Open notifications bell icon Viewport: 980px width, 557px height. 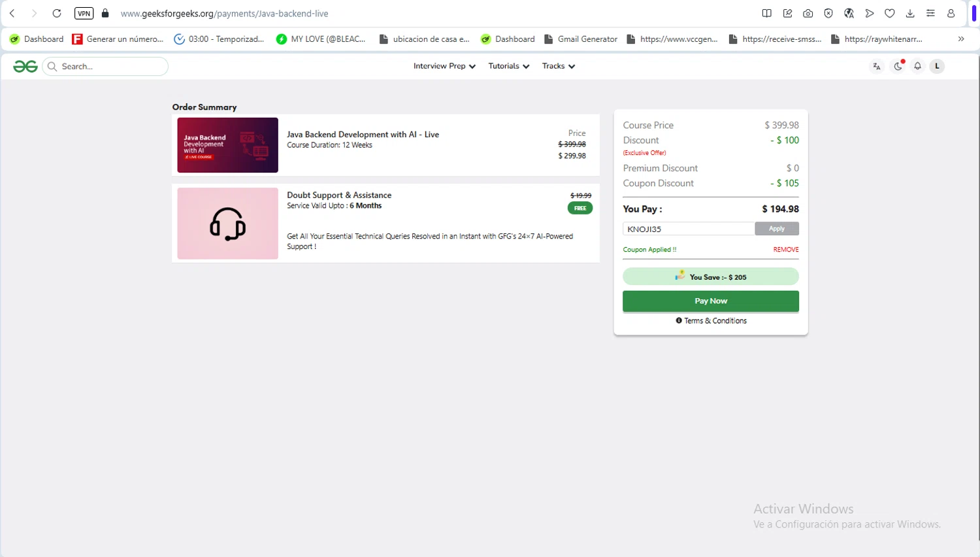point(917,66)
